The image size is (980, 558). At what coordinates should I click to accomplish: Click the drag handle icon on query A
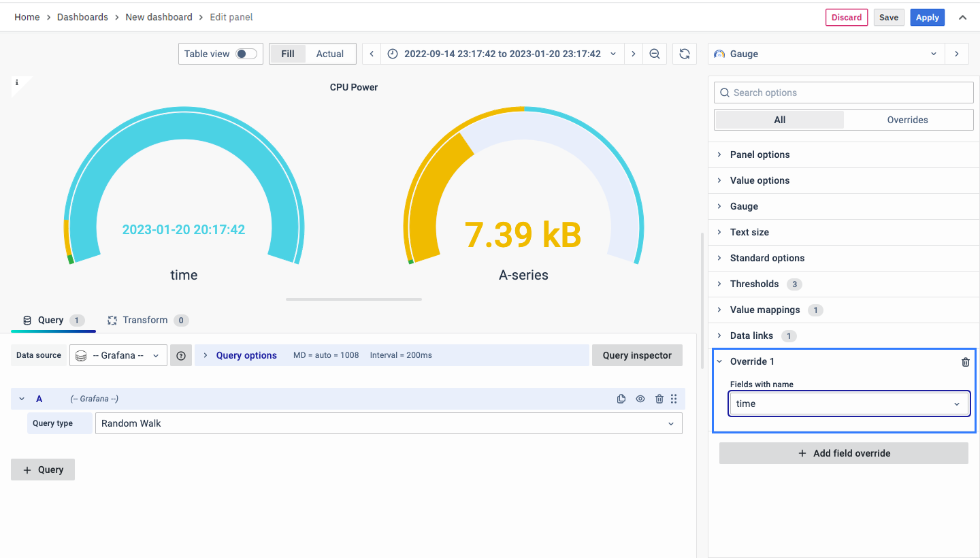(674, 399)
